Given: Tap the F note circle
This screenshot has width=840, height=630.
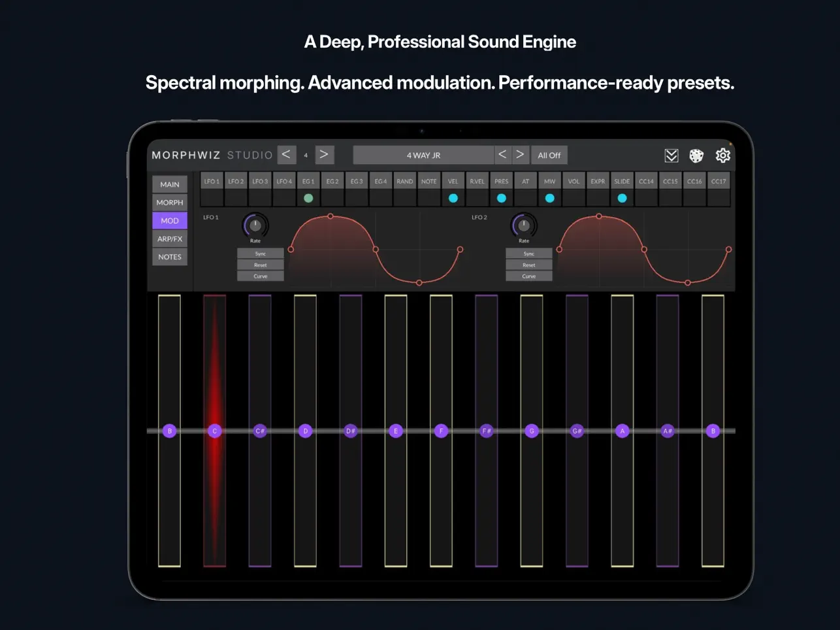Looking at the screenshot, I should click(441, 431).
